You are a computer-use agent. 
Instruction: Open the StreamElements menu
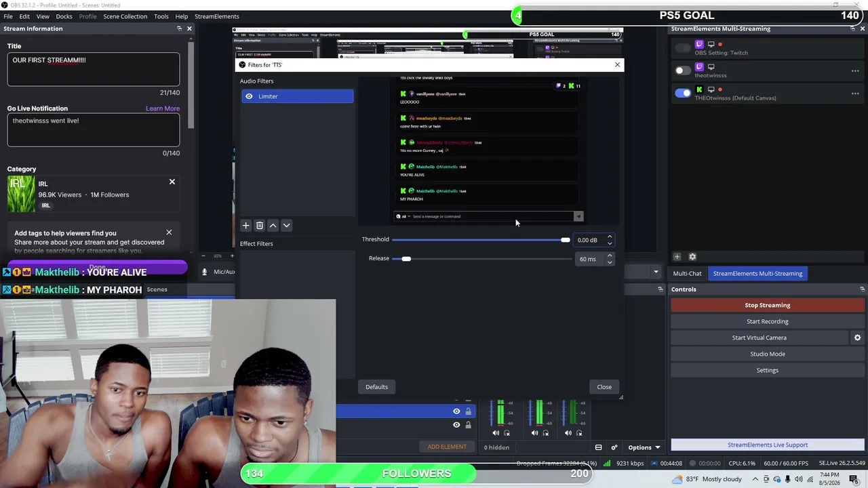click(x=217, y=16)
